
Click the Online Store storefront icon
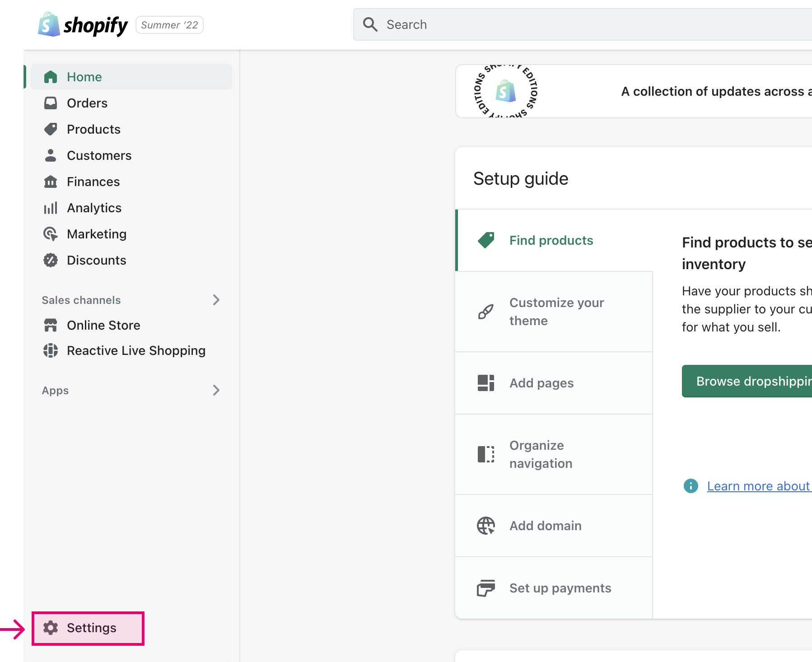51,325
